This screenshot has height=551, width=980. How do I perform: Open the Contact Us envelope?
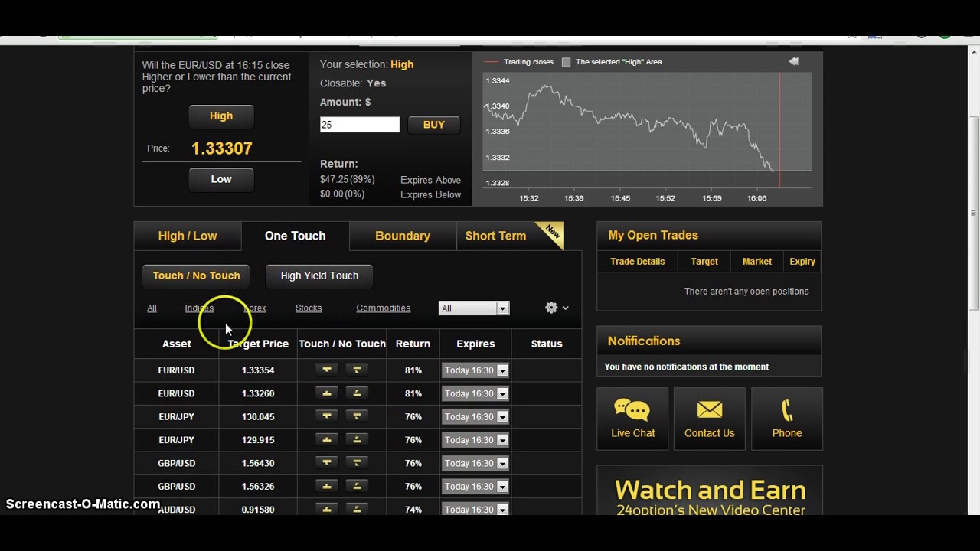[710, 419]
